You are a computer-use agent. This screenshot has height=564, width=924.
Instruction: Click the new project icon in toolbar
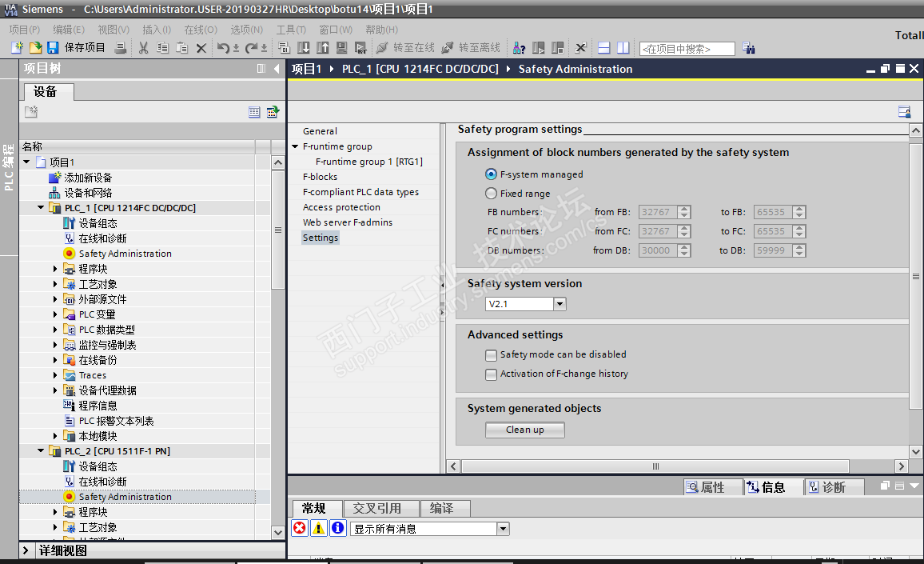(17, 48)
